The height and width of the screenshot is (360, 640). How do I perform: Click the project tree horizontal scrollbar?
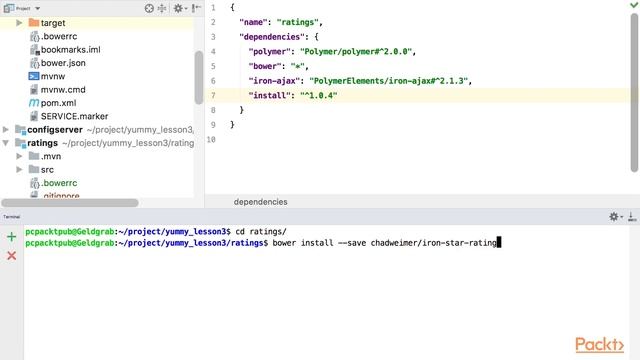(x=70, y=203)
